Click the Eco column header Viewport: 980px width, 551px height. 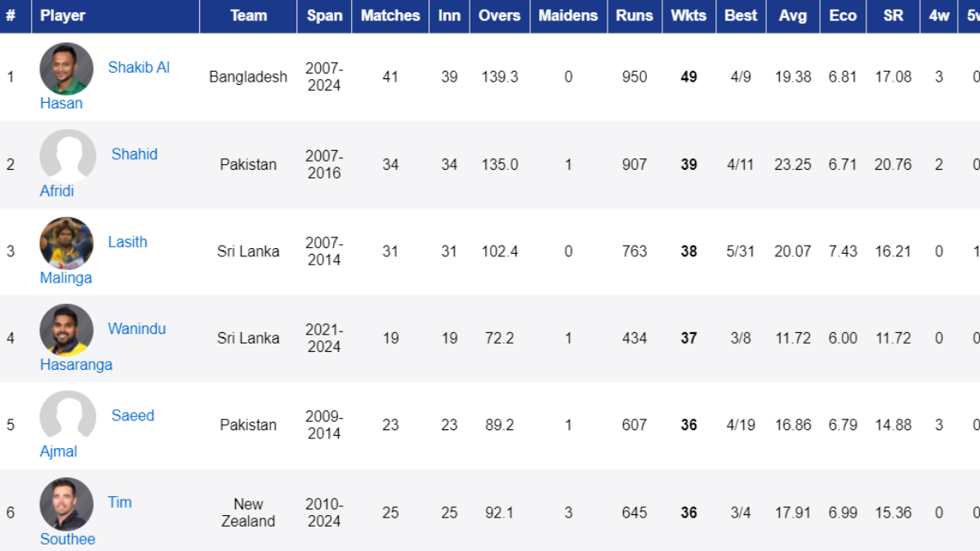(x=843, y=16)
